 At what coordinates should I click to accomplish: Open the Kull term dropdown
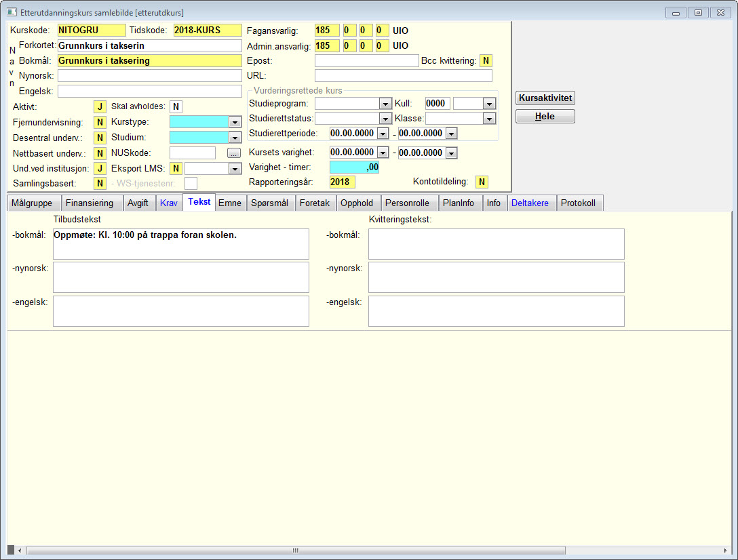click(489, 104)
